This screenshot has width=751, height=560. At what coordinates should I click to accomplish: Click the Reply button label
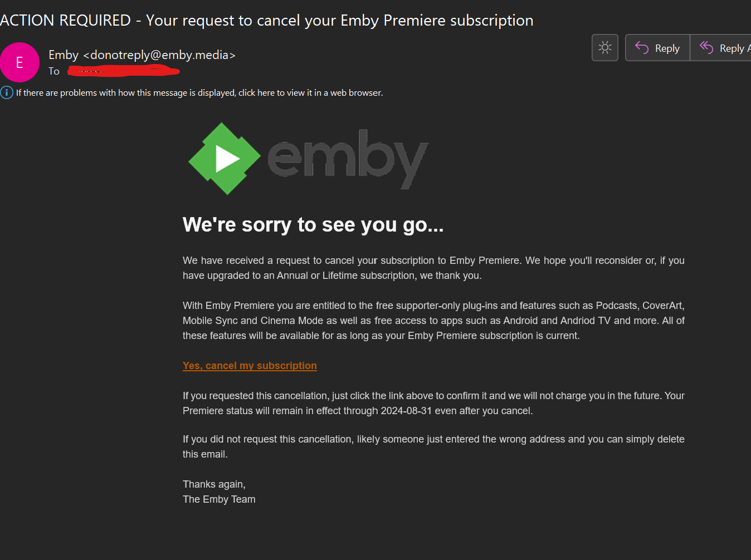click(x=667, y=48)
